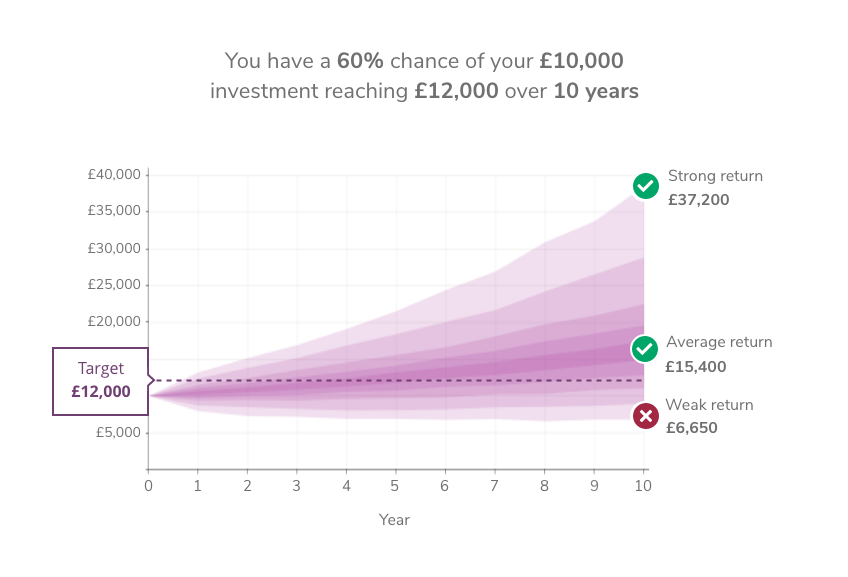The width and height of the screenshot is (848, 577).
Task: Select the £15,400 average return value
Action: coord(695,367)
